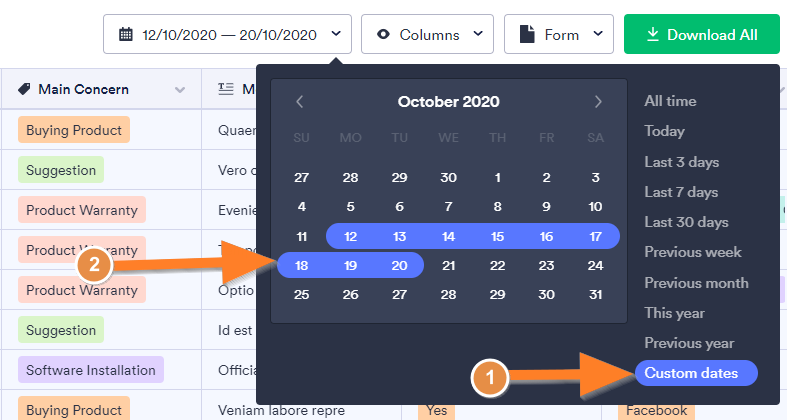Select All time range
The width and height of the screenshot is (787, 420).
point(670,101)
